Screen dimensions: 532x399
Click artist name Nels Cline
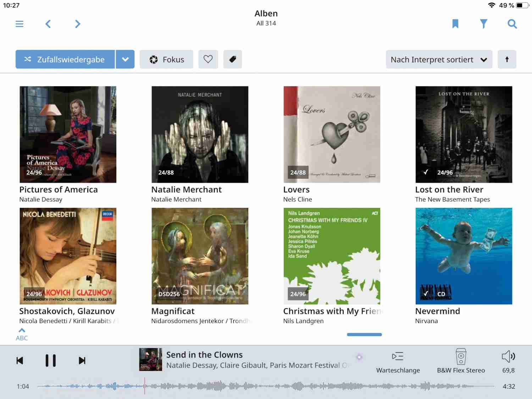298,199
